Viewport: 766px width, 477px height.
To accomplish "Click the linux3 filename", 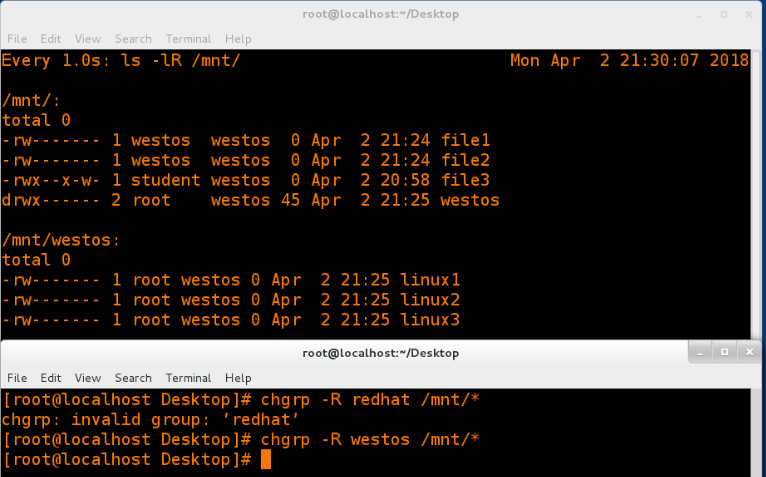I will point(430,320).
